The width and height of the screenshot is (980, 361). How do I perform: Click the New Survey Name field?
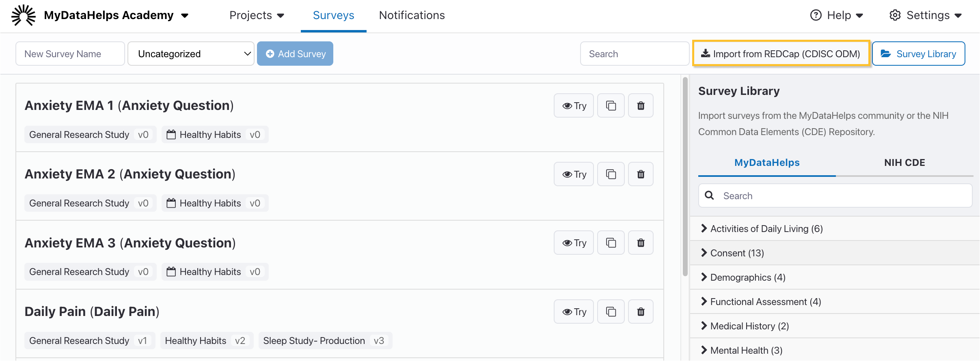[x=70, y=54]
